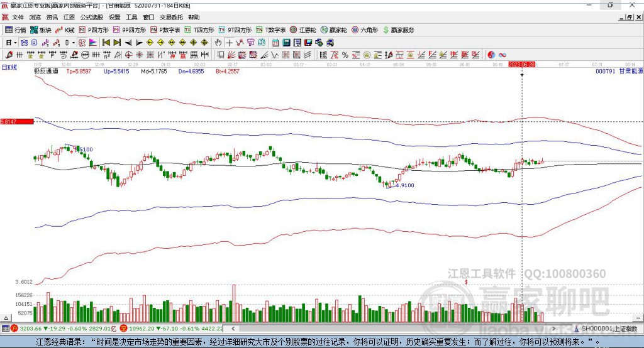644x348 pixels.
Task: Click the 日K线 chart label
Action: (x=9, y=67)
